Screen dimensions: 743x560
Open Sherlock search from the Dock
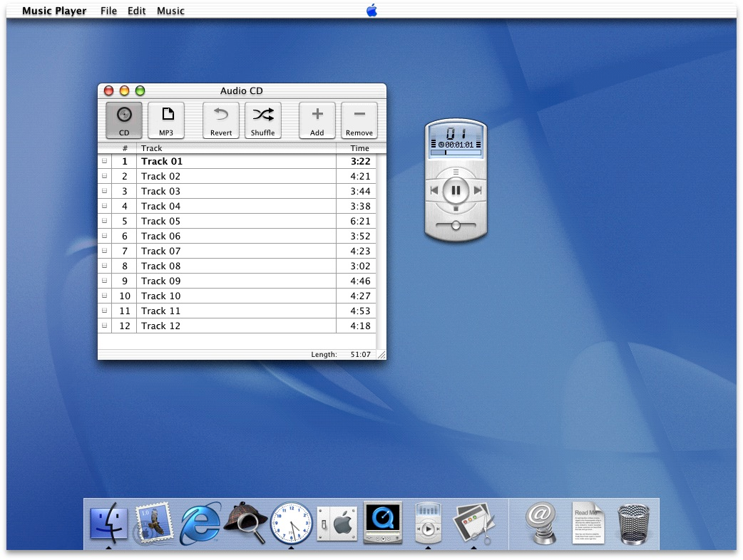(x=245, y=523)
